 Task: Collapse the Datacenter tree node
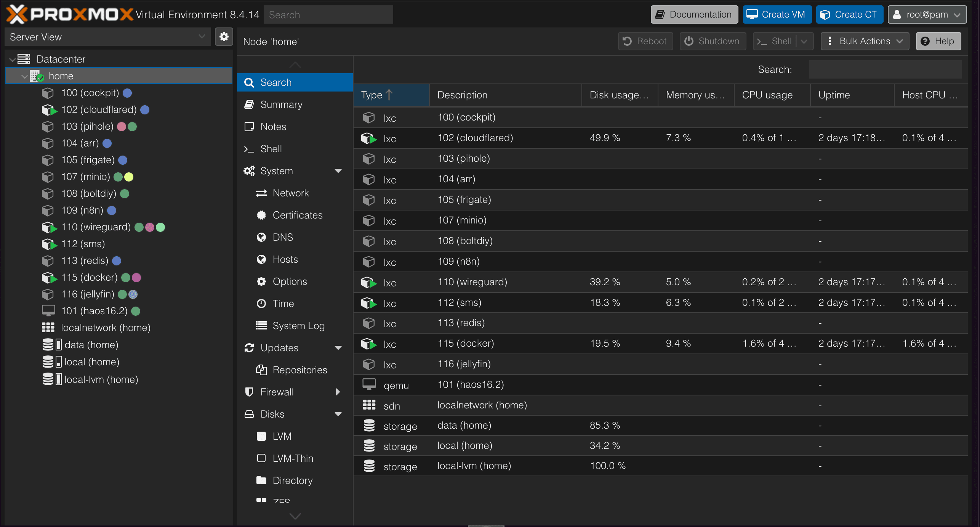(13, 59)
